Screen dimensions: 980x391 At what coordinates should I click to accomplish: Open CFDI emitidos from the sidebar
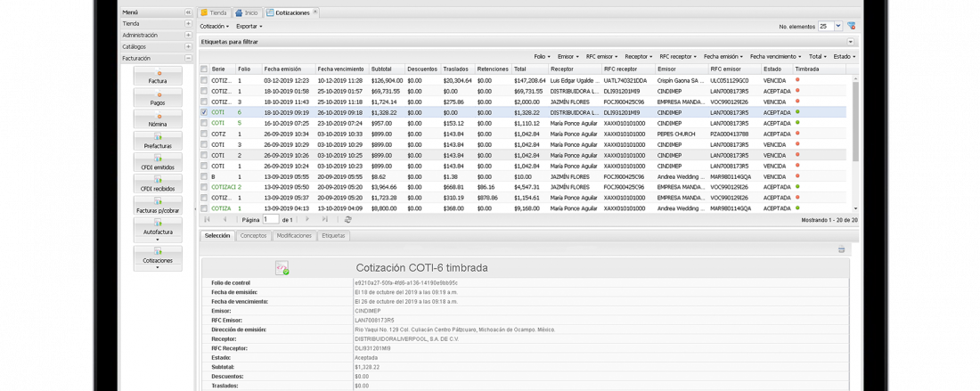[x=158, y=162]
